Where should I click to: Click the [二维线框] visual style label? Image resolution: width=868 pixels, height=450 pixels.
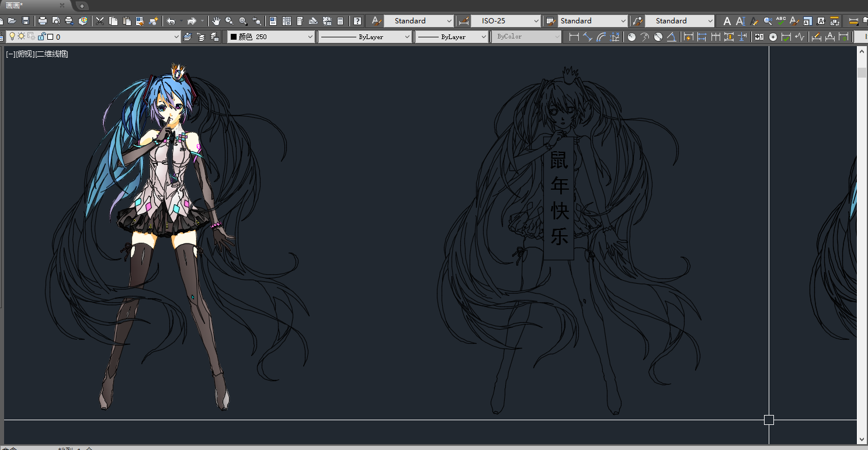[52, 54]
